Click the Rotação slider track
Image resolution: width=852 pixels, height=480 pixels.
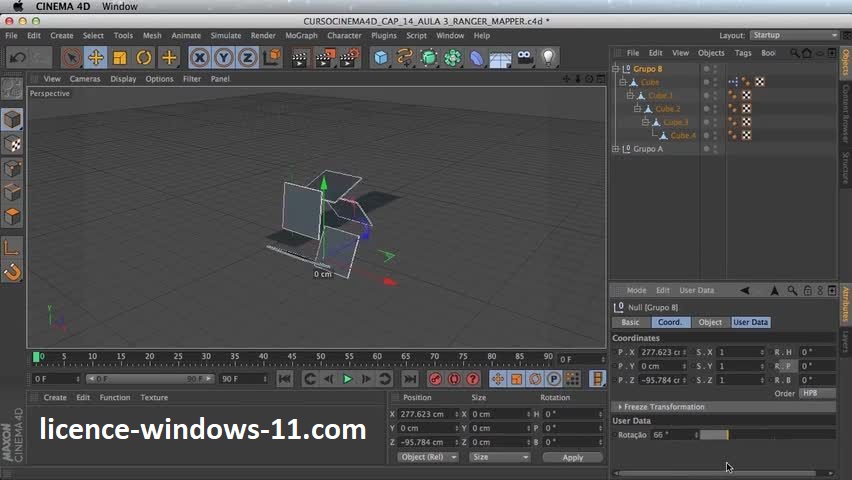(x=765, y=435)
